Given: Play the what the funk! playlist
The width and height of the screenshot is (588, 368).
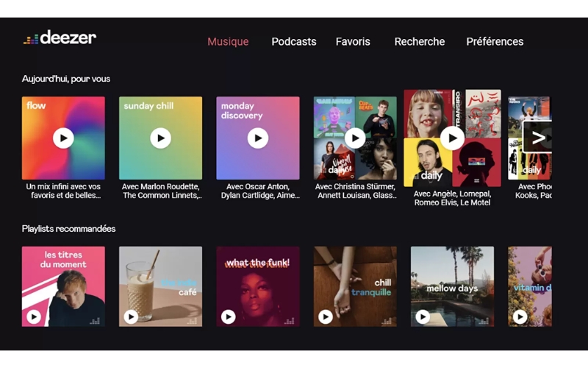Looking at the screenshot, I should click(228, 317).
